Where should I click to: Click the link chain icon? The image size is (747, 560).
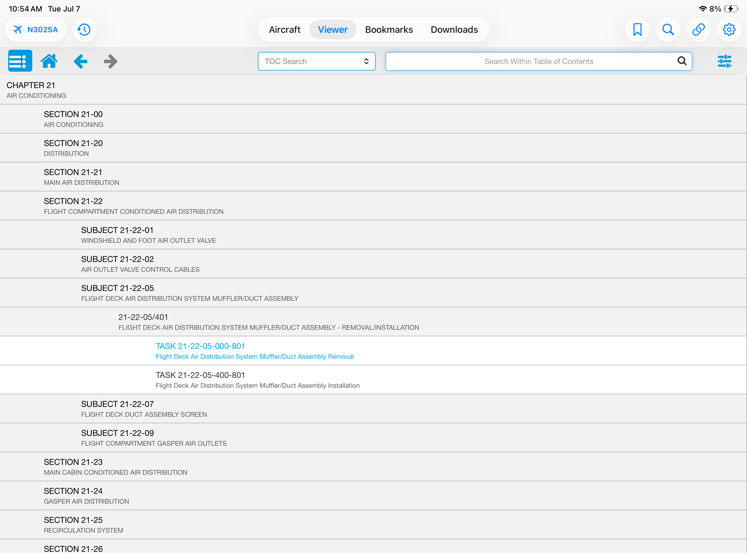[698, 30]
